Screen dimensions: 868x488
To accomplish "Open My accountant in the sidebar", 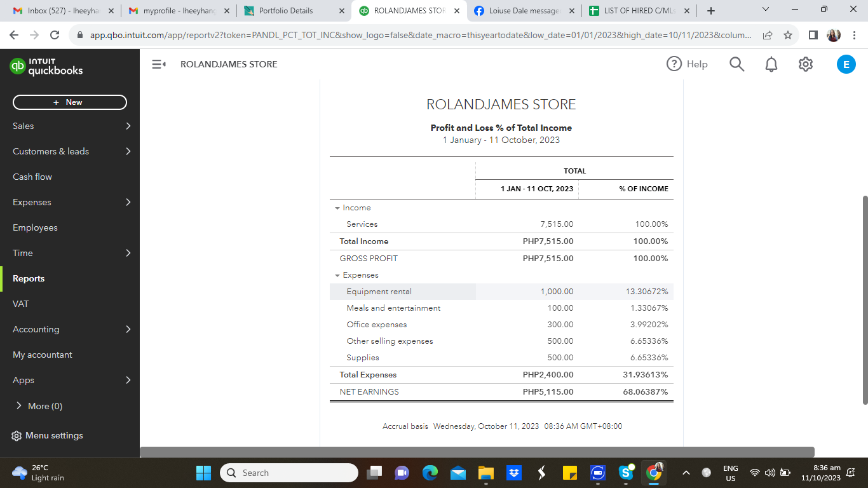I will pos(43,355).
